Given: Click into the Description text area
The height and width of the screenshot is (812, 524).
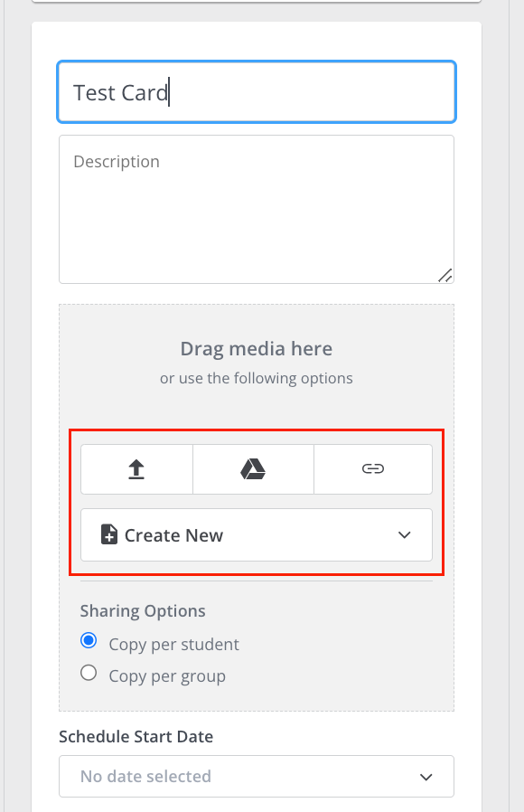Looking at the screenshot, I should point(257,209).
